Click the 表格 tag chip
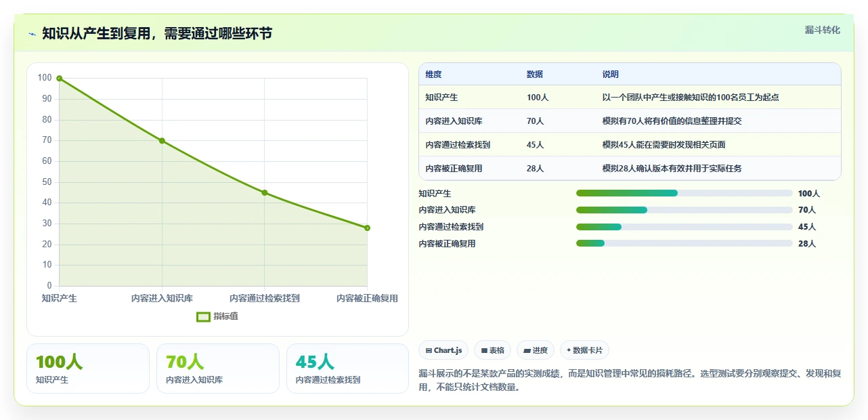 point(493,350)
